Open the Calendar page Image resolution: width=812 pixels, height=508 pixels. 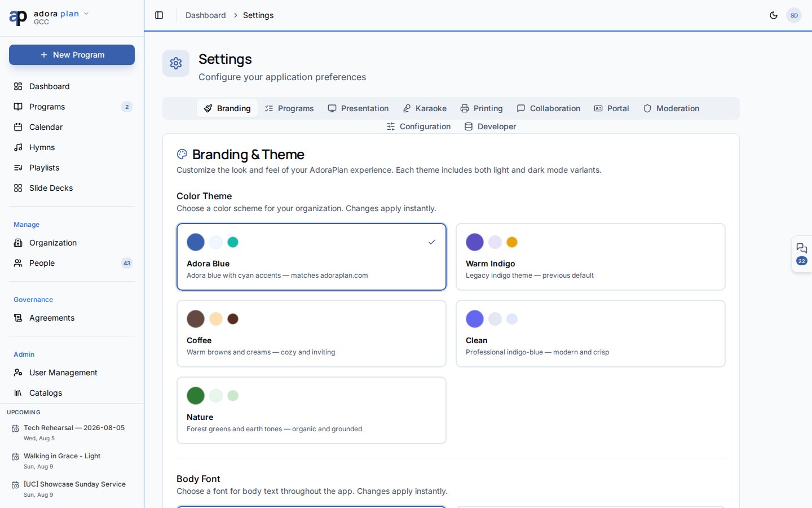[72, 127]
